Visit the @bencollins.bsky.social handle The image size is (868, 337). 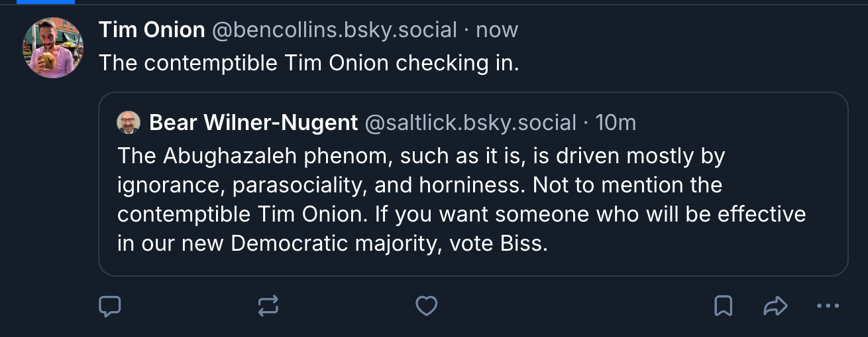coord(334,30)
